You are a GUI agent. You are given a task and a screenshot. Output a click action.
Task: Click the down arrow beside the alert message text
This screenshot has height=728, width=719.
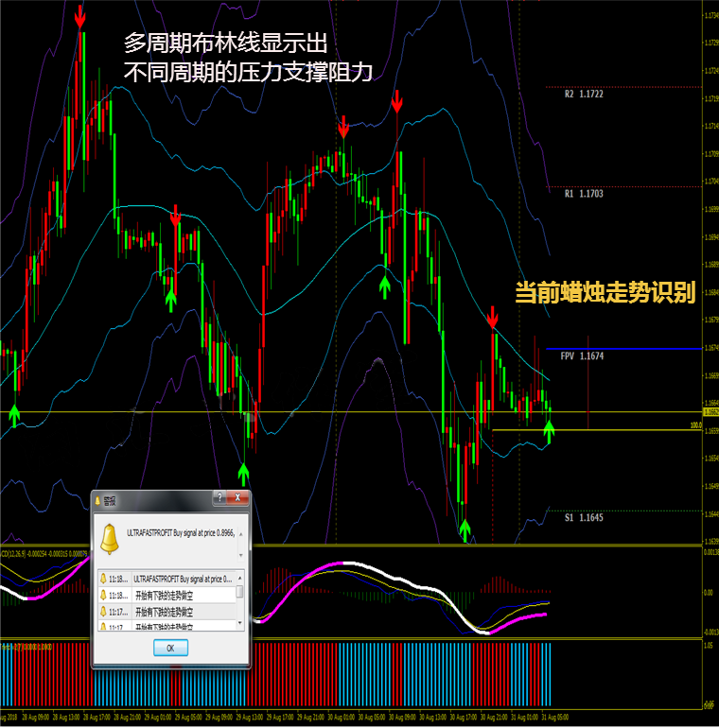pos(240,555)
